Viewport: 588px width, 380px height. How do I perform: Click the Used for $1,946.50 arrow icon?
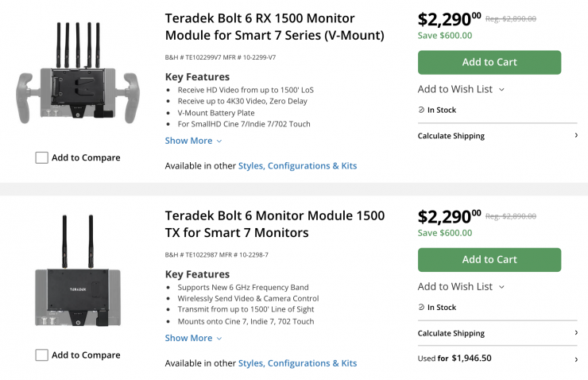[575, 359]
